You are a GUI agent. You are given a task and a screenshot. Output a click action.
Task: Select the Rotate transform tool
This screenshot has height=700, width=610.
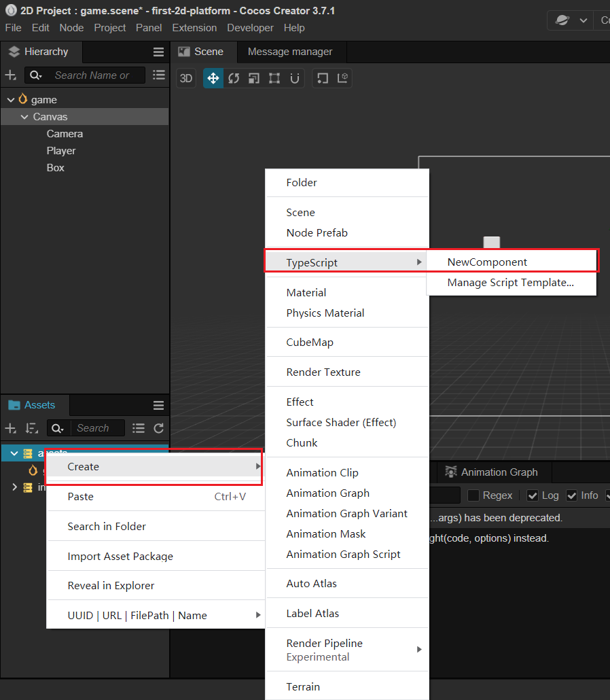click(x=234, y=78)
